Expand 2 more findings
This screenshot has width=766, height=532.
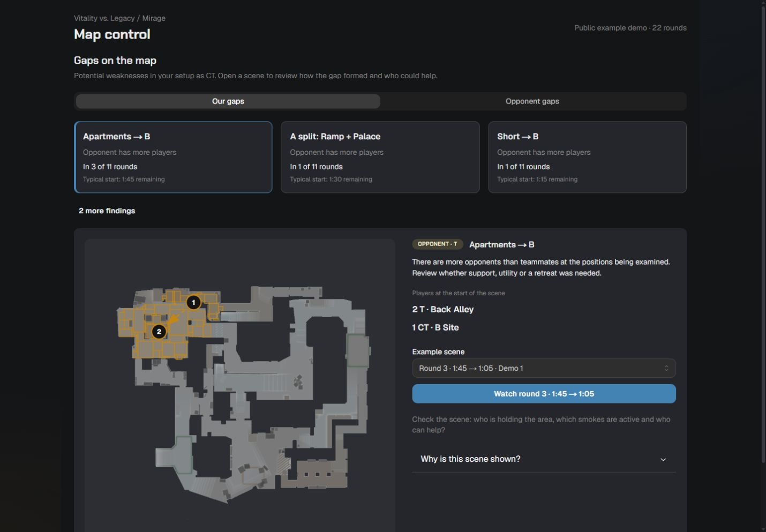pyautogui.click(x=107, y=211)
